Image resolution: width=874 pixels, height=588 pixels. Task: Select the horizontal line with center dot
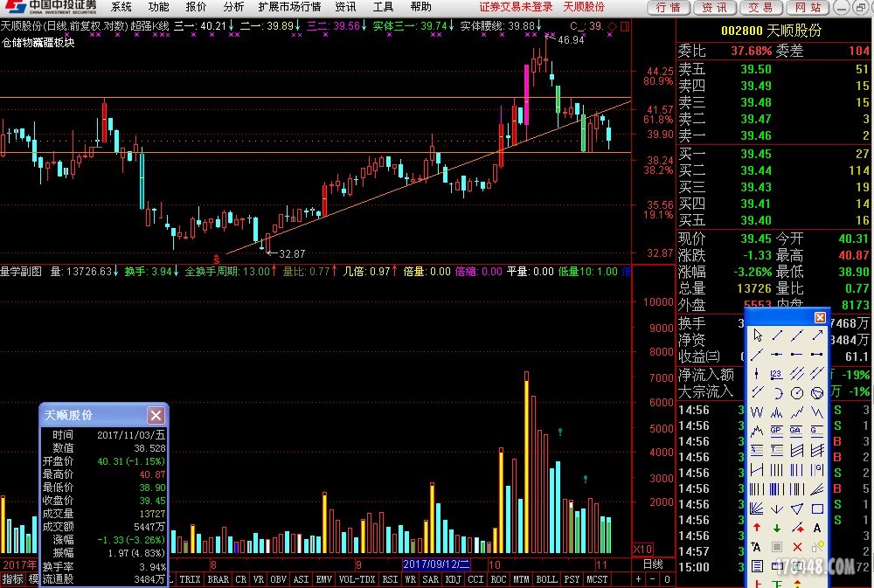tap(776, 354)
